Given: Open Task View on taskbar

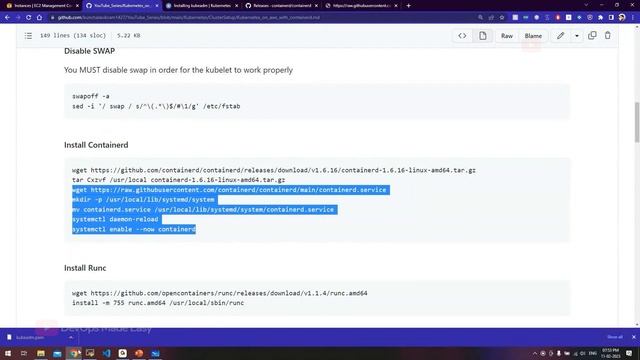Looking at the screenshot, I should click(x=24, y=353).
